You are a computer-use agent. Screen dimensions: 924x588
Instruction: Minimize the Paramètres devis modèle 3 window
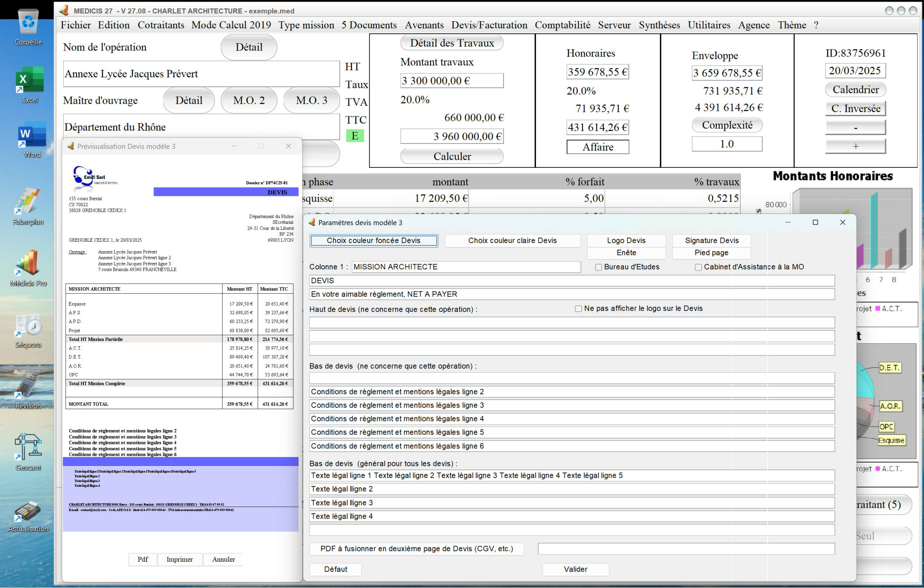click(788, 223)
